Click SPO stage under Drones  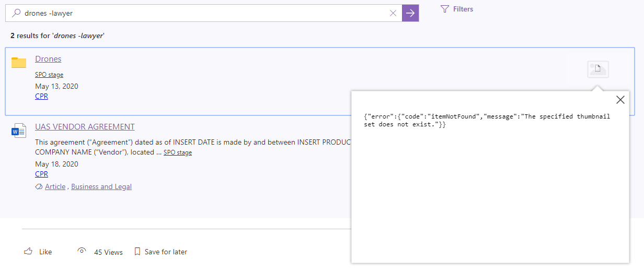pos(49,75)
